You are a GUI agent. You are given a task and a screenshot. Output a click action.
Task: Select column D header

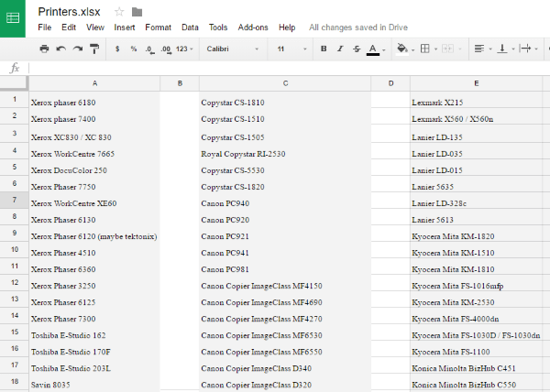(x=390, y=83)
